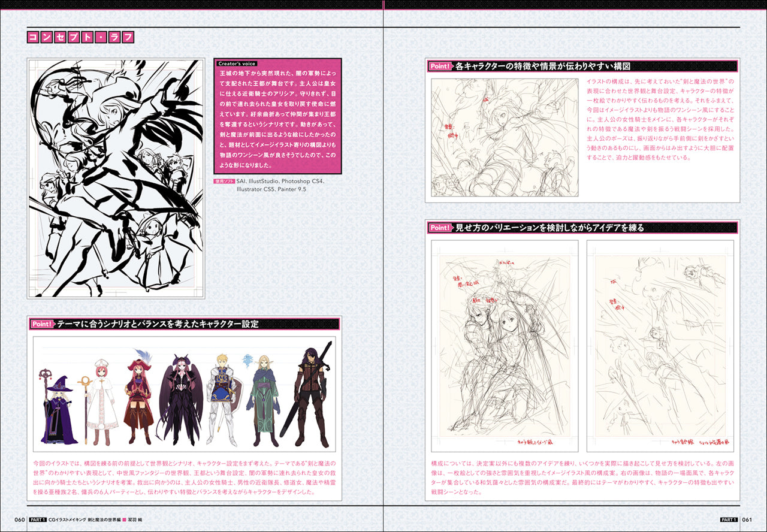Select the blue floating spirit beside the elf
Viewport: 767px width, 532px height.
coord(248,361)
